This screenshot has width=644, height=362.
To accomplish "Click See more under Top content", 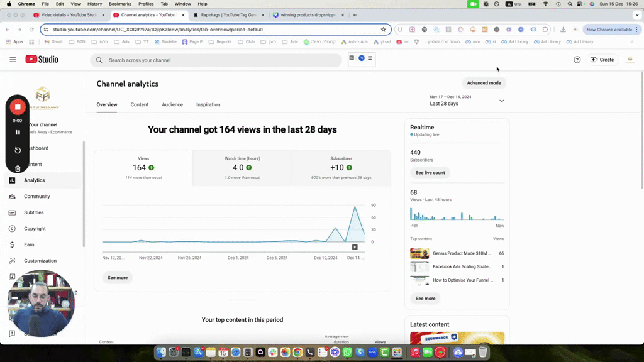I will click(425, 299).
